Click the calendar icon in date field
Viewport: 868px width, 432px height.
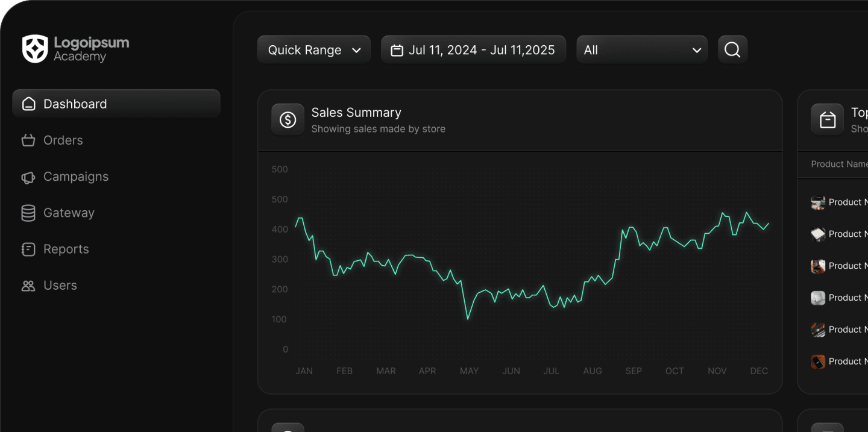[397, 51]
